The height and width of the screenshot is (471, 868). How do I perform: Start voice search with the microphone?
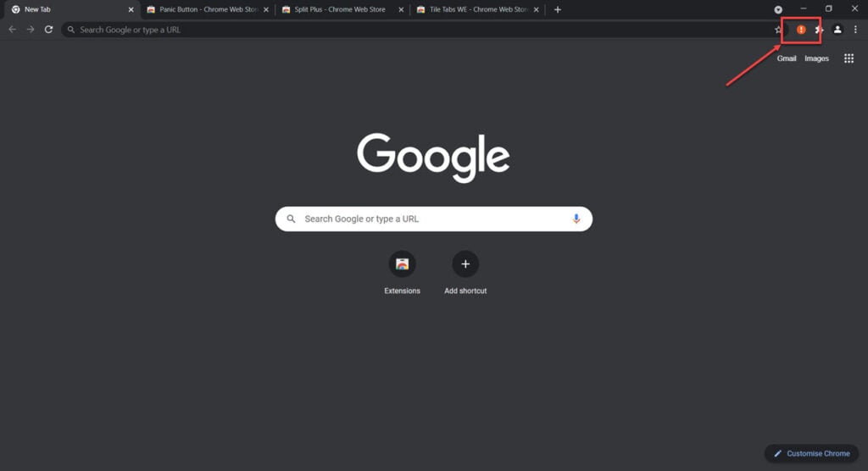[576, 219]
